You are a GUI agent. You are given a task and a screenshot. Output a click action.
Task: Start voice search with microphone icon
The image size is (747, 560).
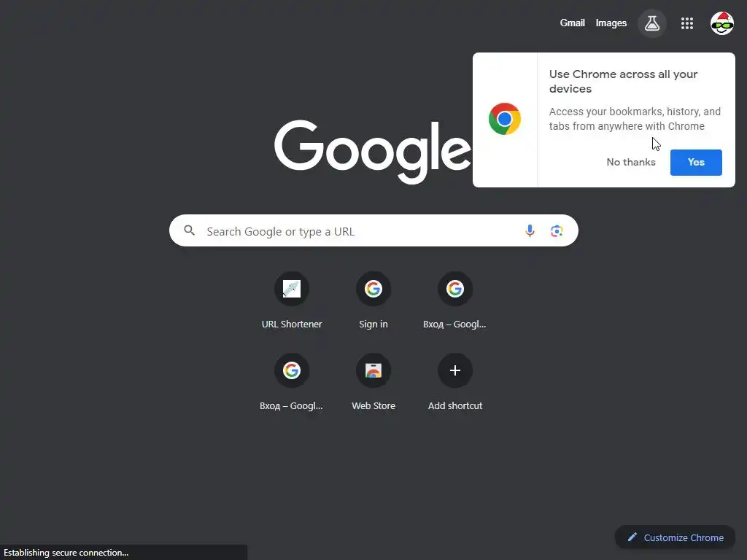click(530, 231)
